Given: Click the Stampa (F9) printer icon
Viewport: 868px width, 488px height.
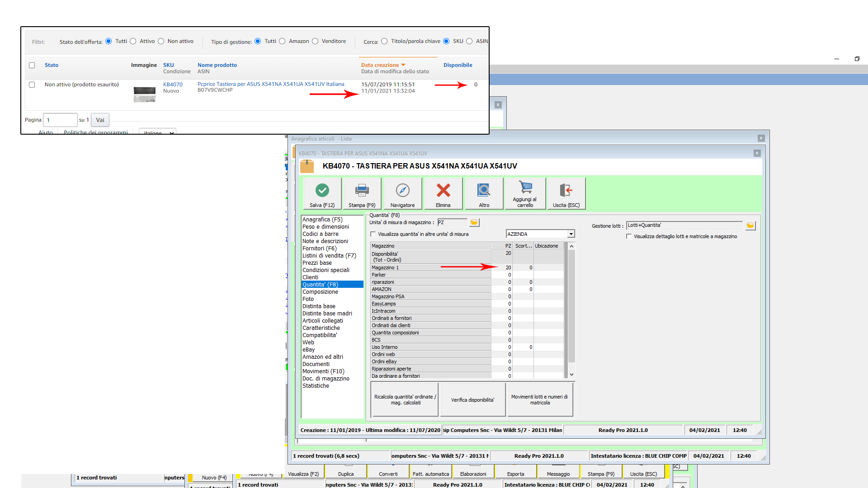Looking at the screenshot, I should click(x=362, y=193).
